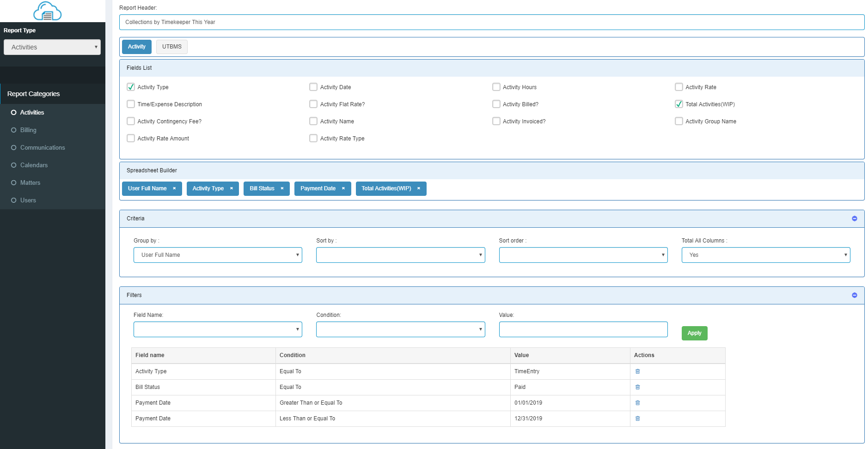
Task: Open the Report Type dropdown
Action: [x=52, y=47]
